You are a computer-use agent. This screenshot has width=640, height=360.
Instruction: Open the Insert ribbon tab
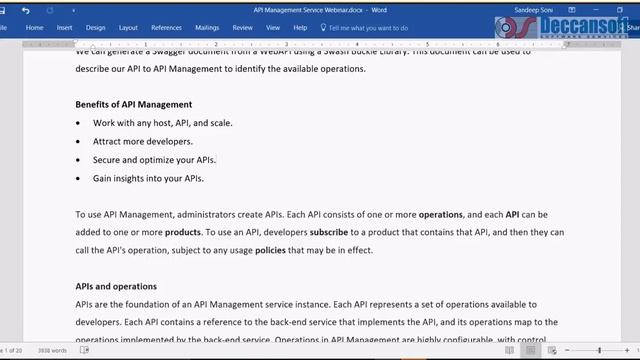click(x=64, y=28)
